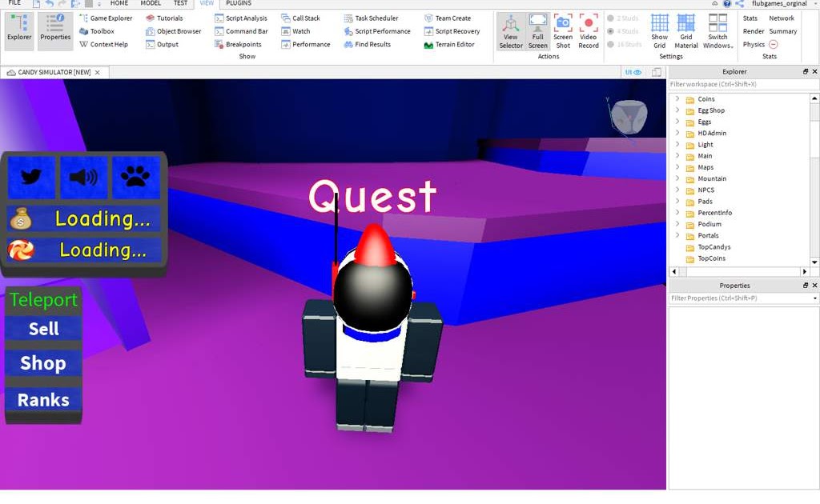820x504 pixels.
Task: Click the Network stats item
Action: coord(782,18)
